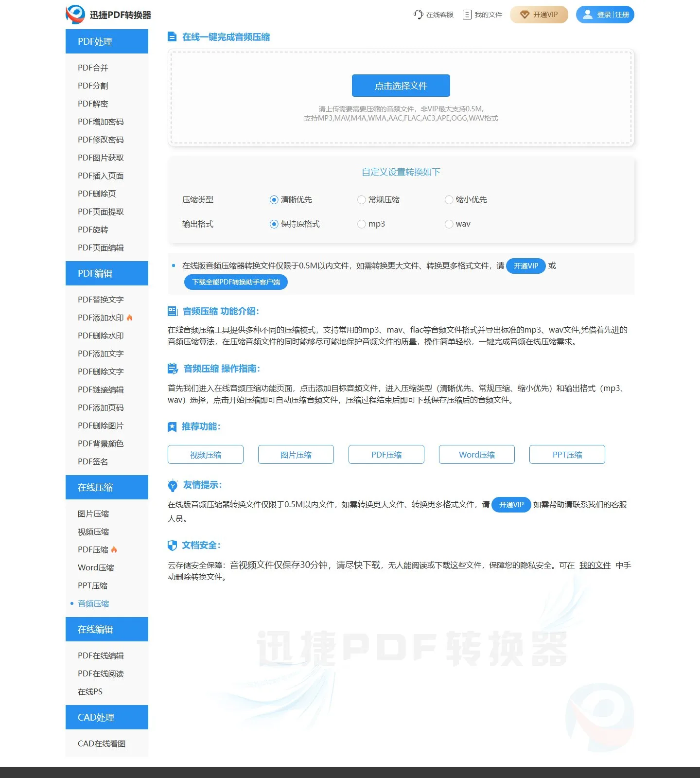Viewport: 700px width, 778px height.
Task: Click the dashed file upload drop area
Action: coord(401,97)
